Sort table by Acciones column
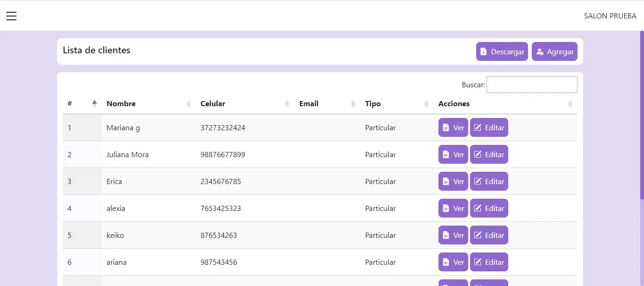This screenshot has height=286, width=644. pos(505,104)
